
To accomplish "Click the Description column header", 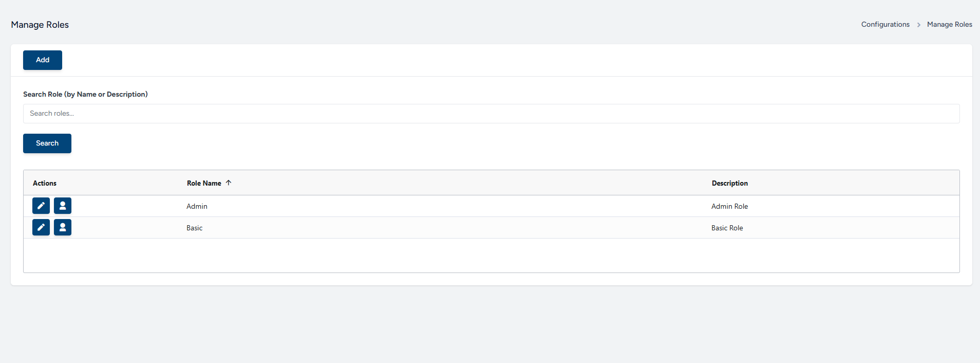I will click(x=729, y=183).
